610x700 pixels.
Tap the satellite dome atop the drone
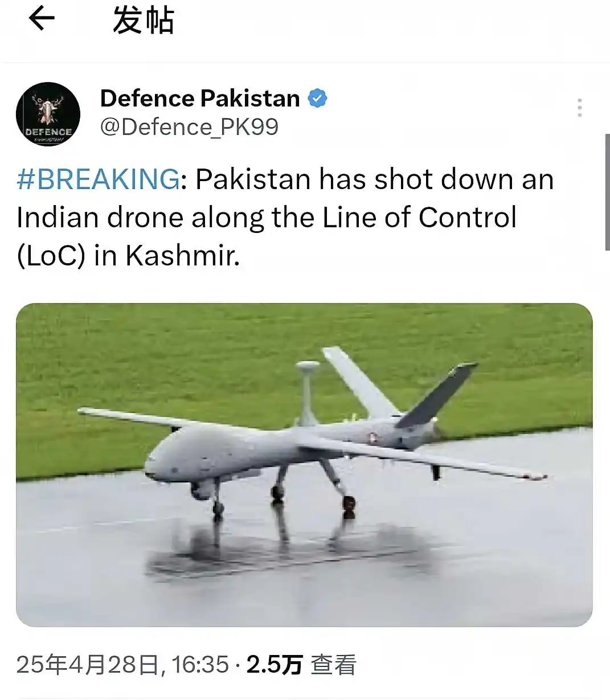[308, 366]
